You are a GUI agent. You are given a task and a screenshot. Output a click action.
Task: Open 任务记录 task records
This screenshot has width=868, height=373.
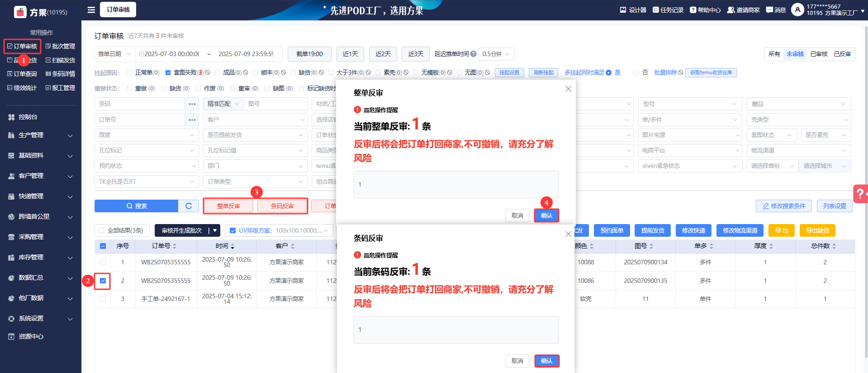pyautogui.click(x=668, y=10)
